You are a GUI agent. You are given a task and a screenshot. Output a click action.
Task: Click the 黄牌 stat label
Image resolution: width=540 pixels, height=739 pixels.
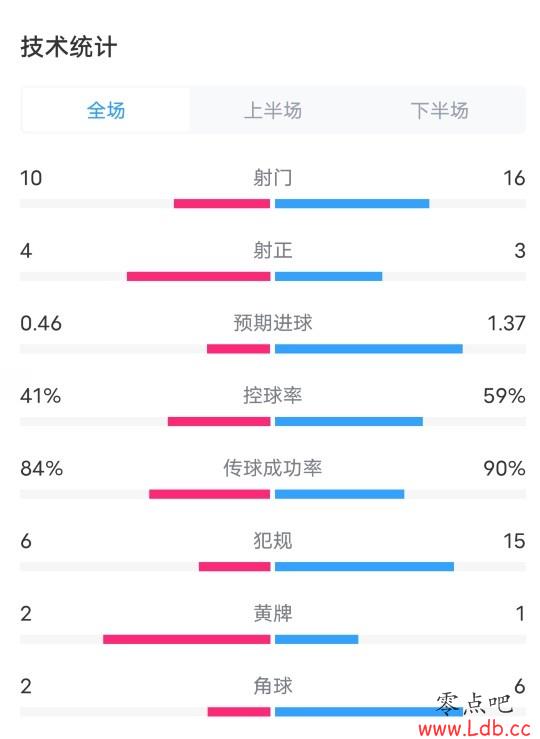273,614
